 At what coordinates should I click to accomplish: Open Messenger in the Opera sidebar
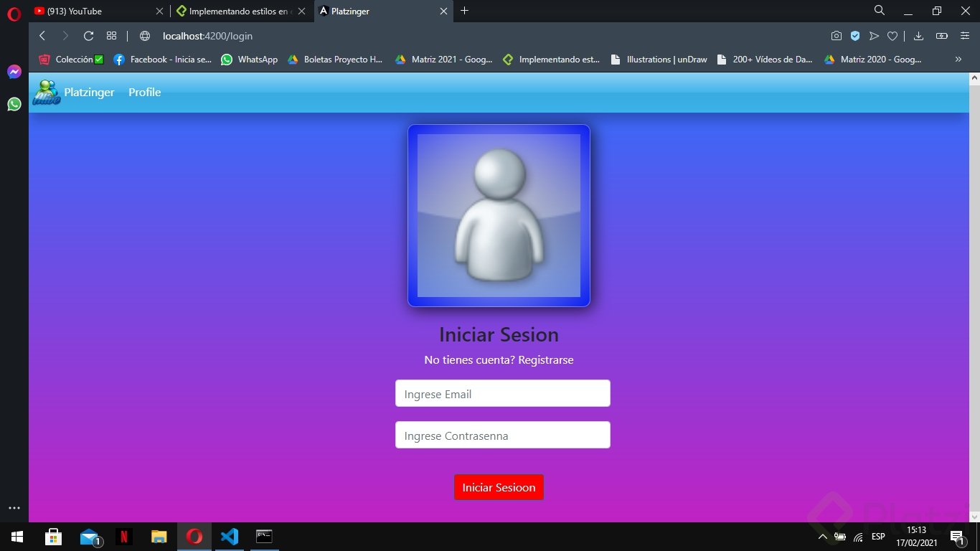[x=14, y=72]
